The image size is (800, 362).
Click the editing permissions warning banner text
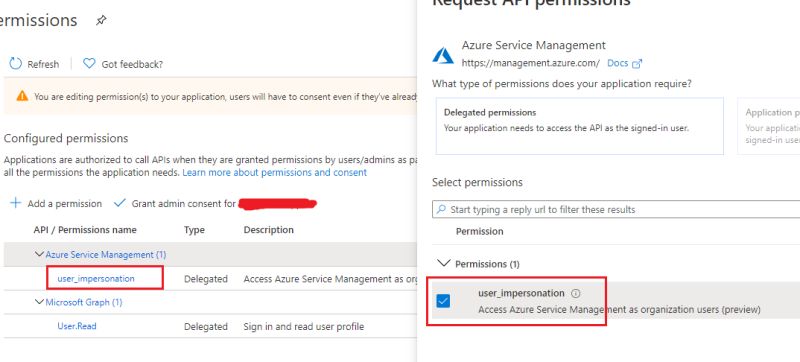(x=226, y=96)
